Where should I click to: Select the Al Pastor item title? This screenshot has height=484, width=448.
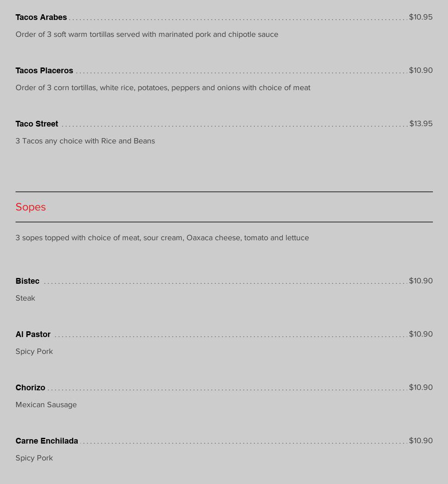pyautogui.click(x=33, y=334)
